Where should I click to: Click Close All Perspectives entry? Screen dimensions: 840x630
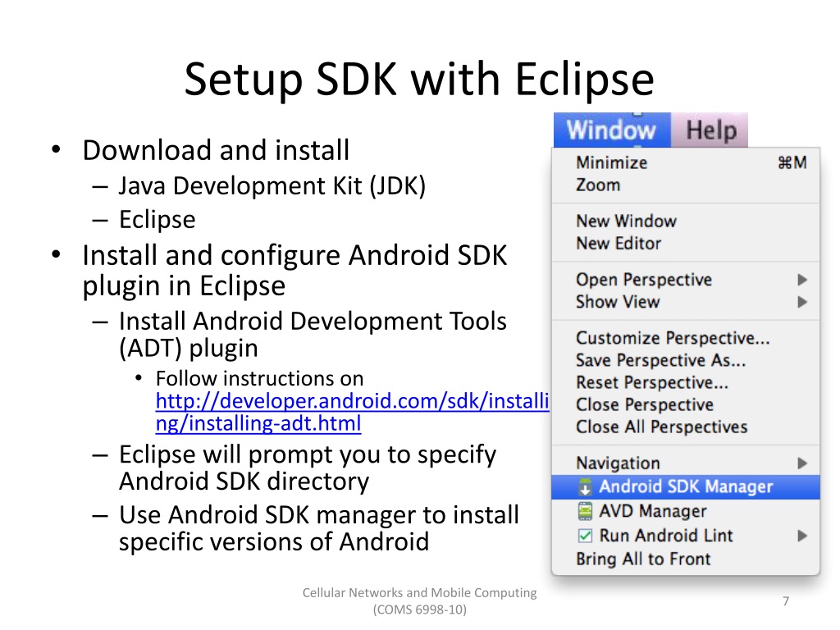pos(686,427)
